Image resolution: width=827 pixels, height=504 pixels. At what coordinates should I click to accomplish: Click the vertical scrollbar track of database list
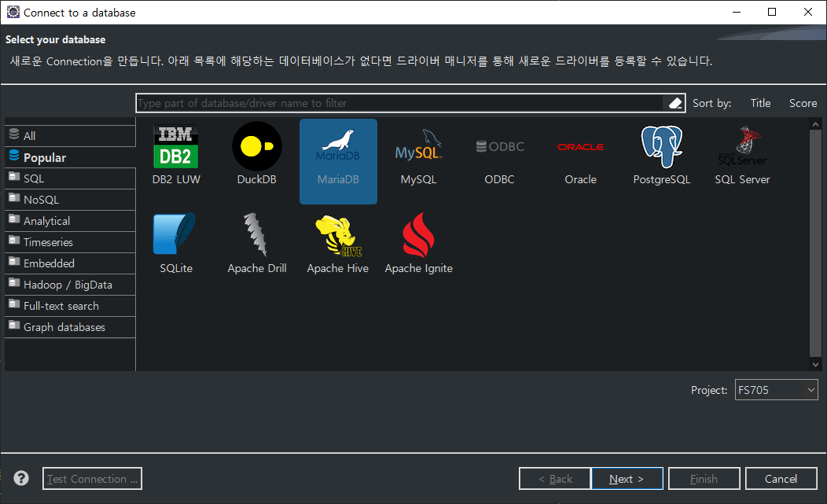tap(815, 243)
